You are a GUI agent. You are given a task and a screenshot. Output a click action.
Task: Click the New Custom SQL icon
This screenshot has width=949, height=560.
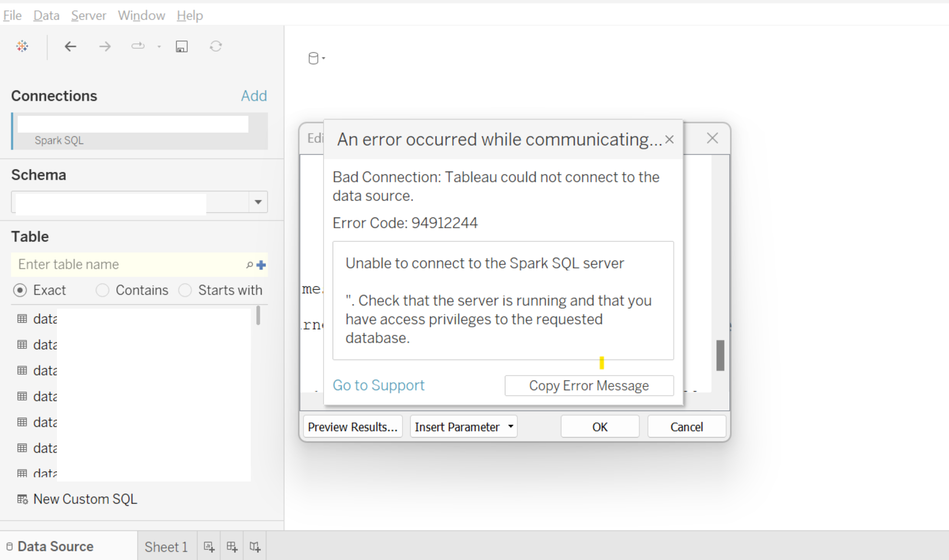click(x=22, y=499)
